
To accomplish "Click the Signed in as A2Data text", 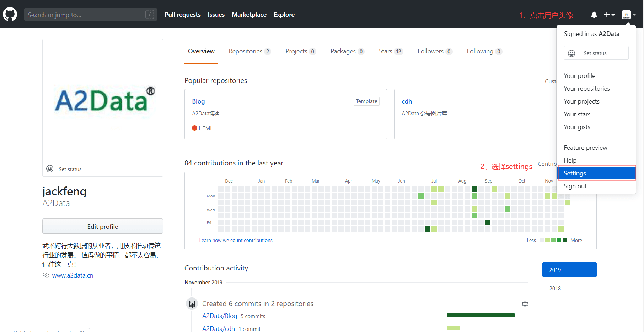I will pyautogui.click(x=591, y=34).
